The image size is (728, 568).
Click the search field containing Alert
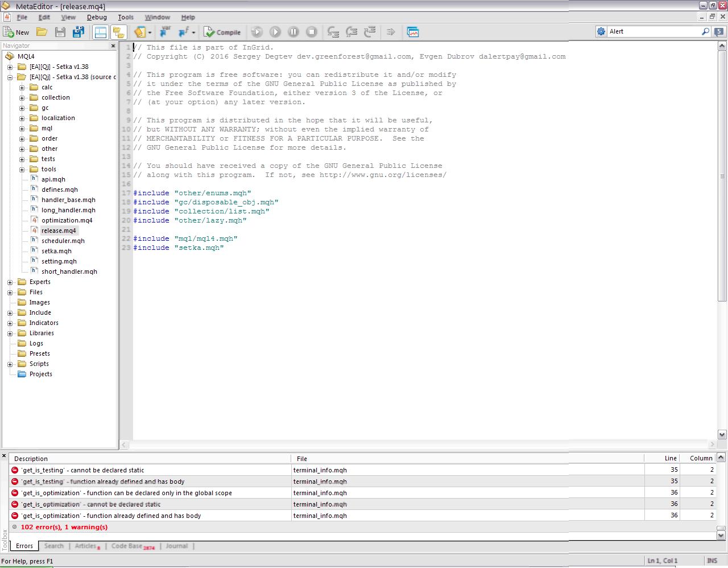[653, 31]
